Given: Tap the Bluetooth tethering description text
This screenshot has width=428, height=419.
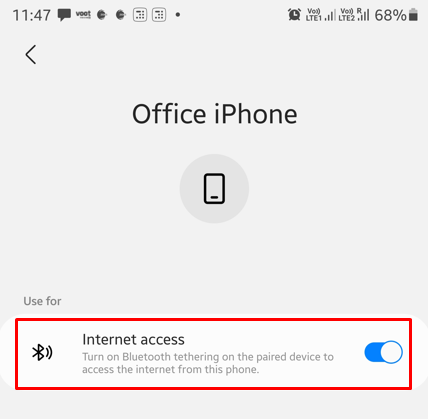Looking at the screenshot, I should point(208,363).
